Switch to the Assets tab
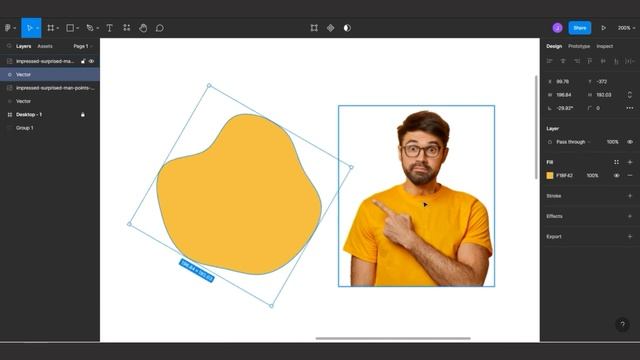 pyautogui.click(x=45, y=46)
